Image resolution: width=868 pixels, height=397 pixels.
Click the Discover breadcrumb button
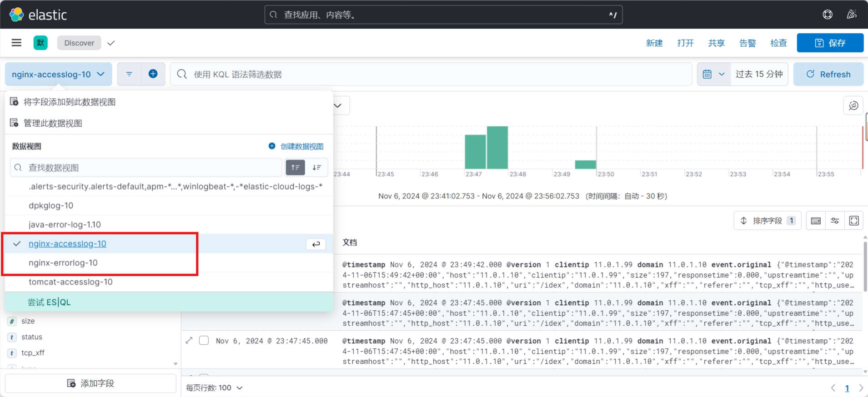coord(79,43)
